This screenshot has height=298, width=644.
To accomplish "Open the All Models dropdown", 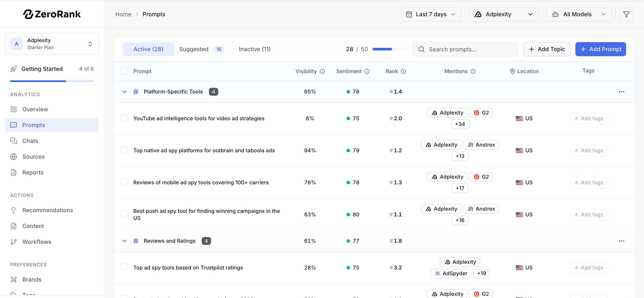I will 579,14.
